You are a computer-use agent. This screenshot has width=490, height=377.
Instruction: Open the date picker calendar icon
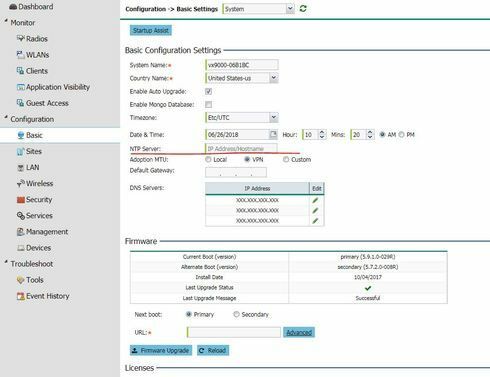(x=273, y=134)
